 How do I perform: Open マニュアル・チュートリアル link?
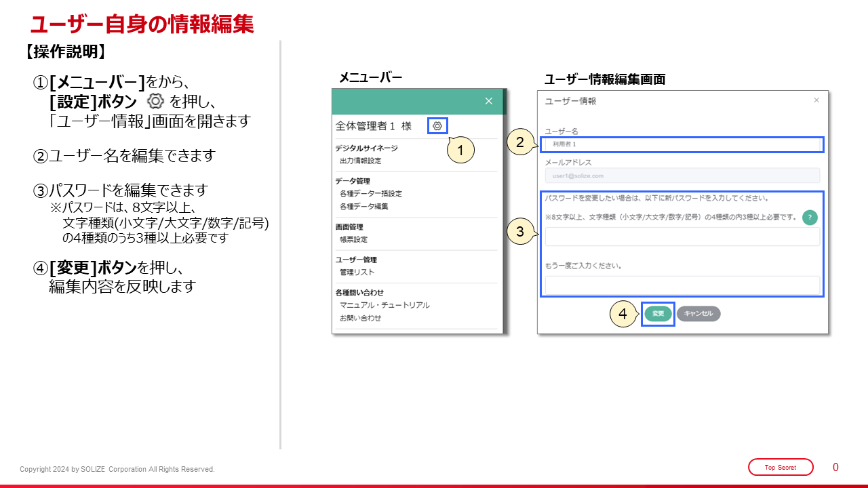click(384, 305)
